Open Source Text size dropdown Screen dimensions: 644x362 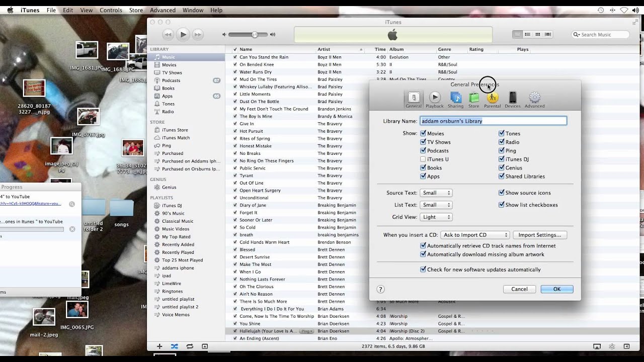pos(436,193)
